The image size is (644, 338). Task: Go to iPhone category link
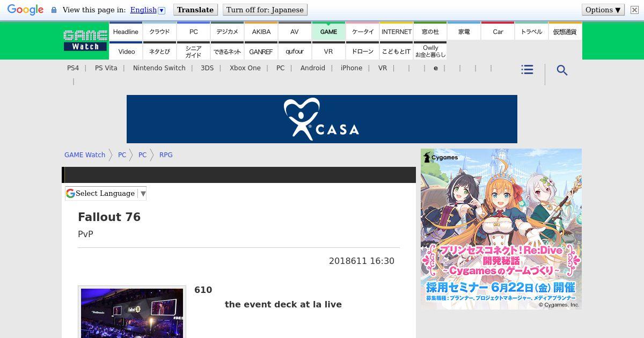click(x=352, y=68)
